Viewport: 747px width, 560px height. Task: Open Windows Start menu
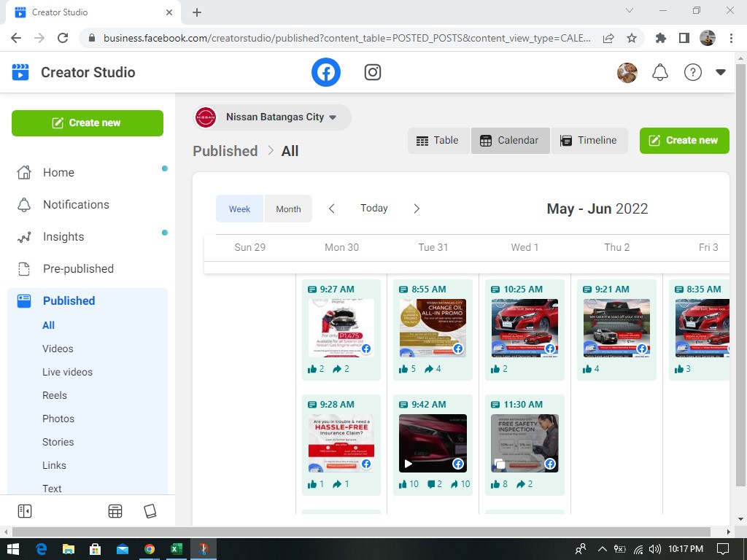13,549
